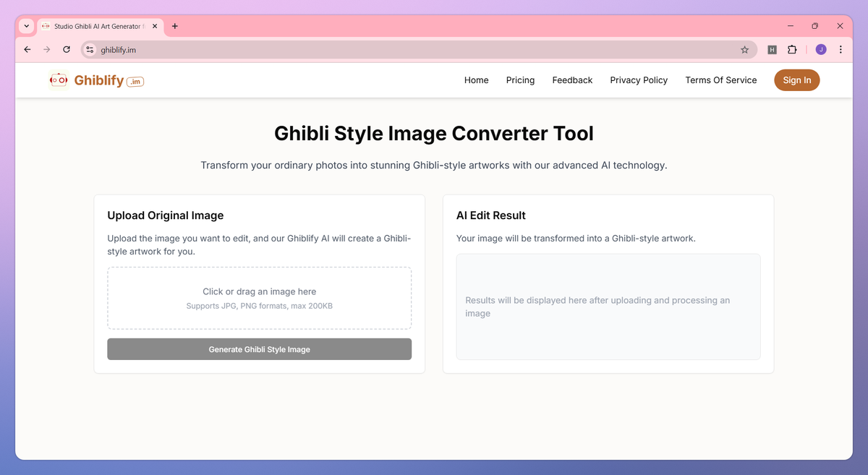Close the browser window
The height and width of the screenshot is (475, 868).
840,26
